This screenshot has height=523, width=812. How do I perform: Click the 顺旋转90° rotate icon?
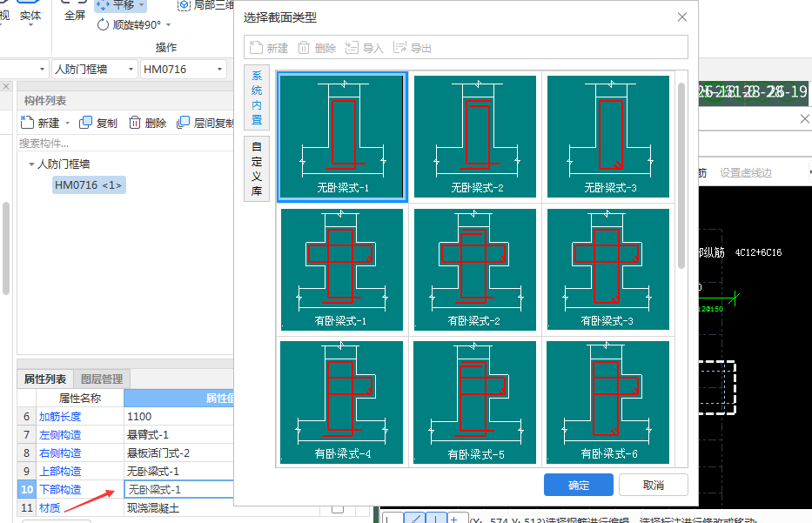pyautogui.click(x=103, y=24)
